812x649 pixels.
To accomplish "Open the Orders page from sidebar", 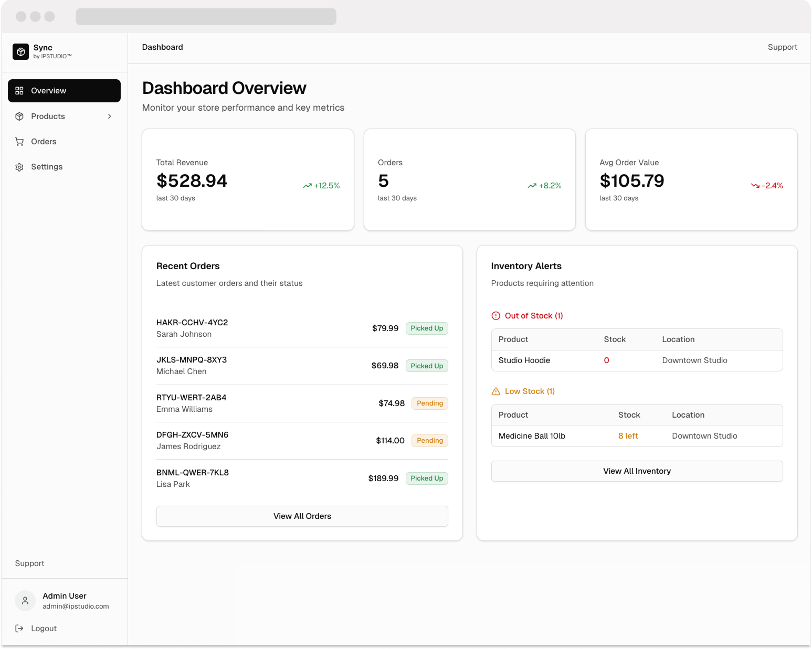I will click(x=44, y=142).
